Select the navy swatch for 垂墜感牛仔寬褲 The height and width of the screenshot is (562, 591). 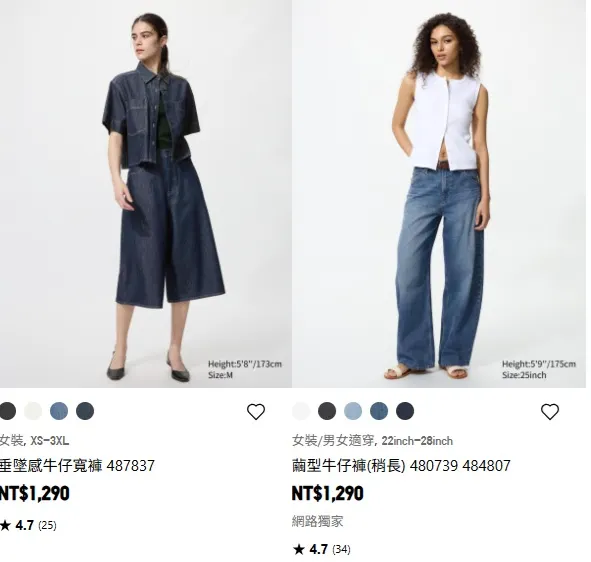(x=85, y=411)
